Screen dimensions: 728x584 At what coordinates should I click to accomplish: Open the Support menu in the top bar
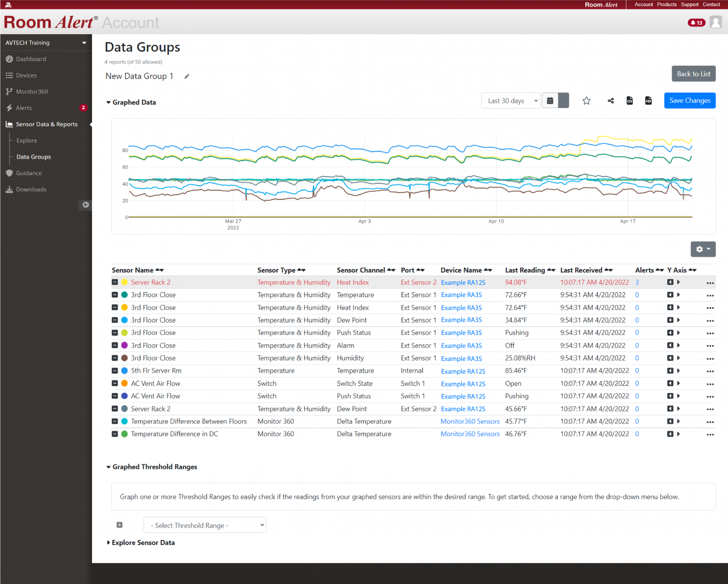[690, 4]
